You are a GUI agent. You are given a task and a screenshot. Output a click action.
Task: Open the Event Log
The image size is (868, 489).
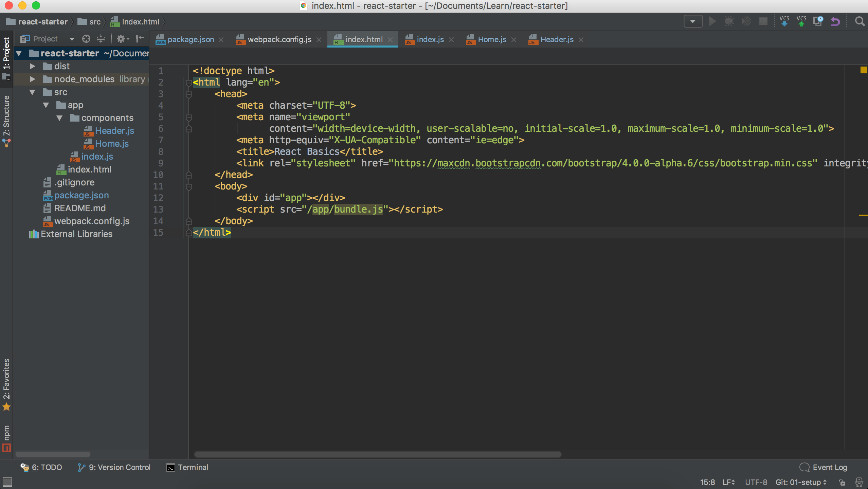[823, 467]
